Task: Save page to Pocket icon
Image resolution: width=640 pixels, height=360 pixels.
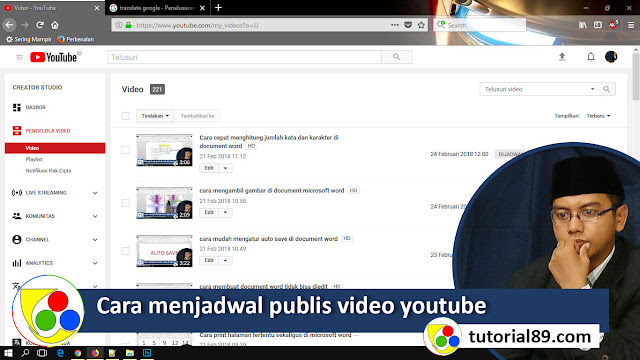Action: tap(408, 25)
